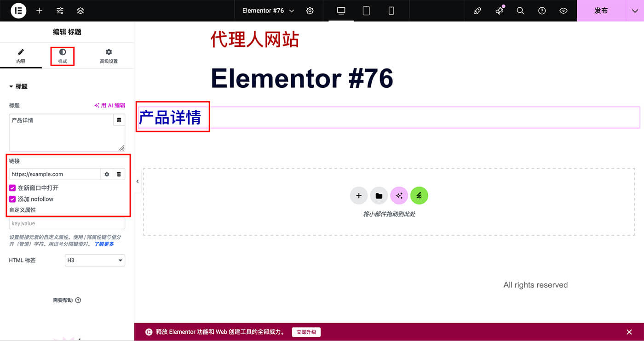Collapse the 标题 section
This screenshot has height=341, width=644.
(x=18, y=86)
